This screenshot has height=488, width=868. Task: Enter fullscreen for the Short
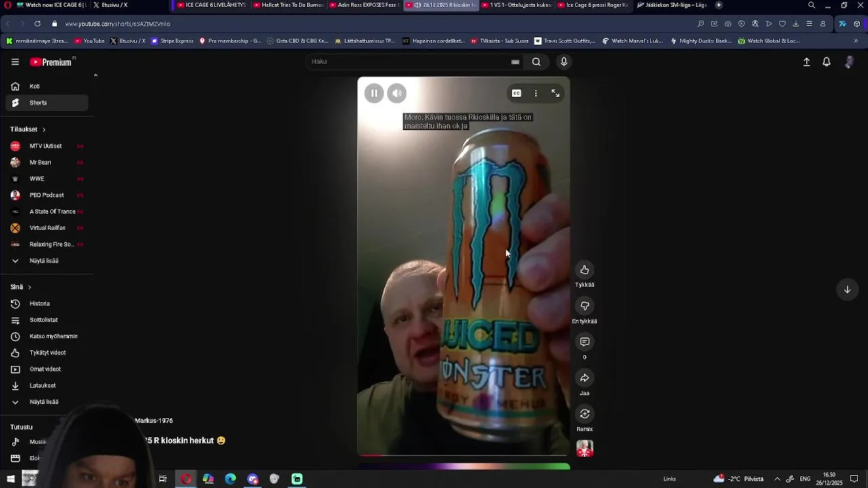point(555,94)
